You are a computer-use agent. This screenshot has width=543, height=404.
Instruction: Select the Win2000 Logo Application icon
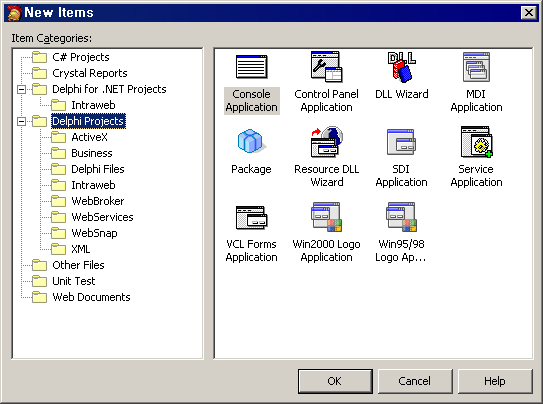pyautogui.click(x=327, y=217)
